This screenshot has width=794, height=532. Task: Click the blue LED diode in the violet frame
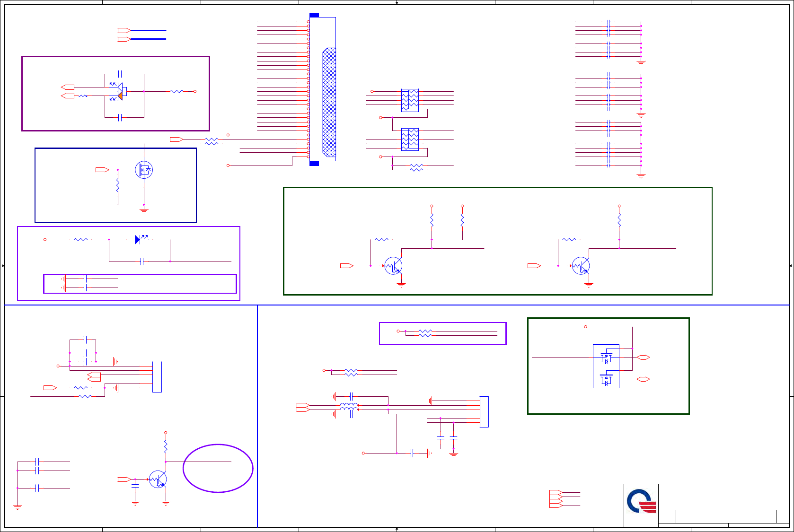(x=138, y=240)
